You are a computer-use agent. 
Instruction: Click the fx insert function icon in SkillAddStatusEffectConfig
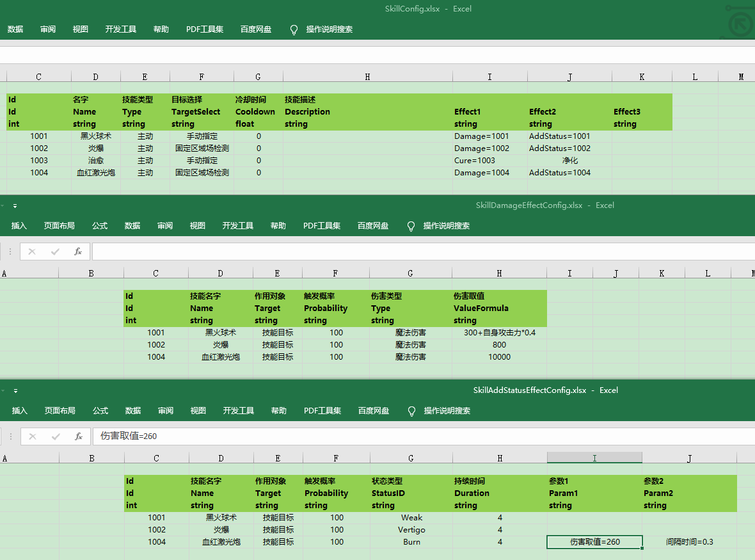[x=79, y=436]
